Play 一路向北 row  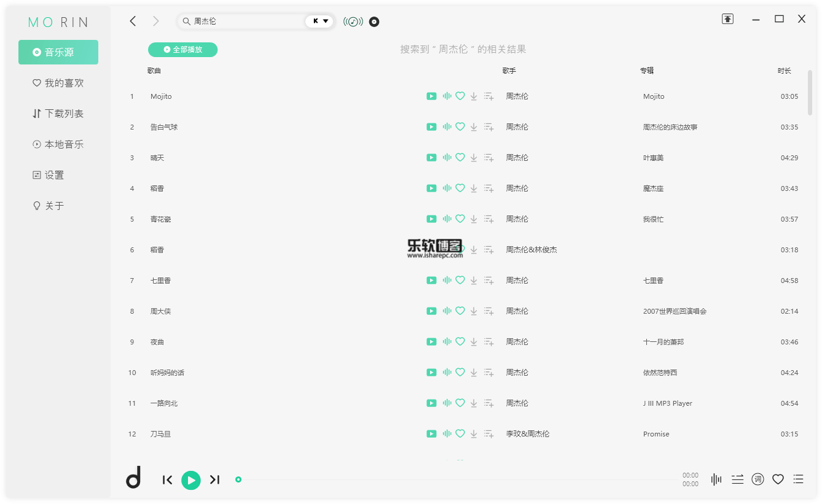[x=431, y=403]
